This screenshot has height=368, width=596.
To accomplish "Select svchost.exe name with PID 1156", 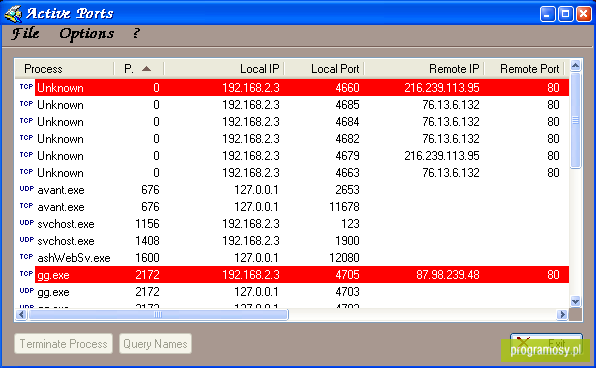I will 66,224.
